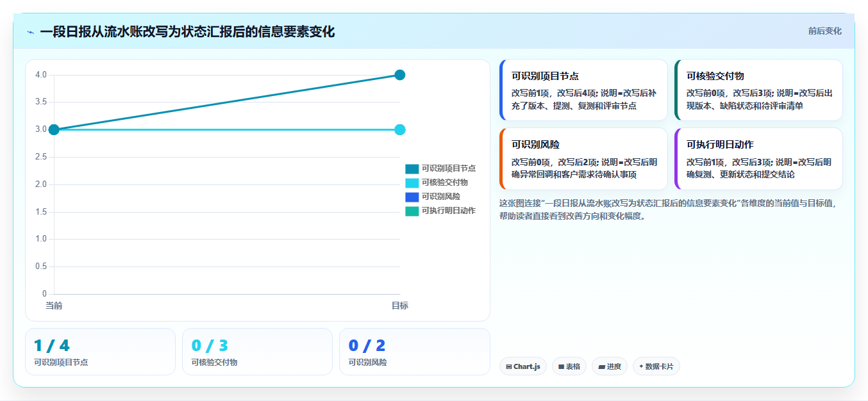The image size is (868, 401).
Task: Click legend label 可识别风险
Action: 440,197
